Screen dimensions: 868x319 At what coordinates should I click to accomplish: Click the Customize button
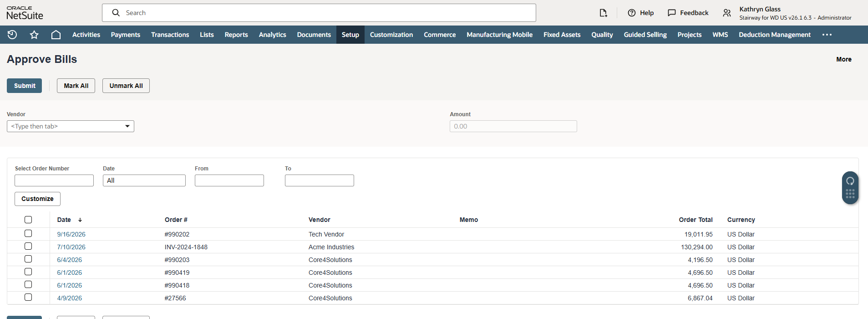pos(37,199)
